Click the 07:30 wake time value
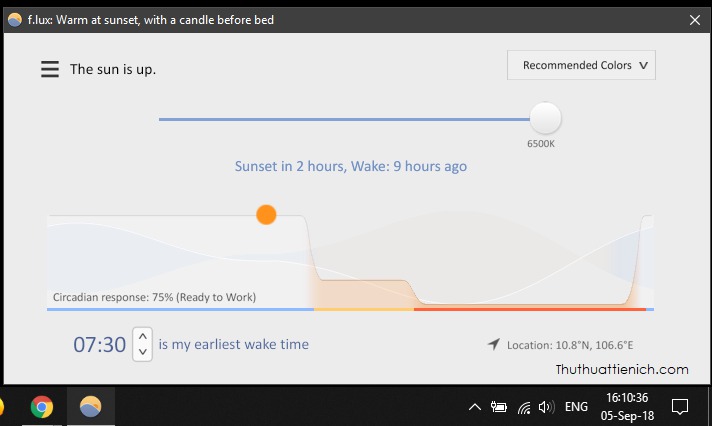The image size is (712, 426). point(99,345)
